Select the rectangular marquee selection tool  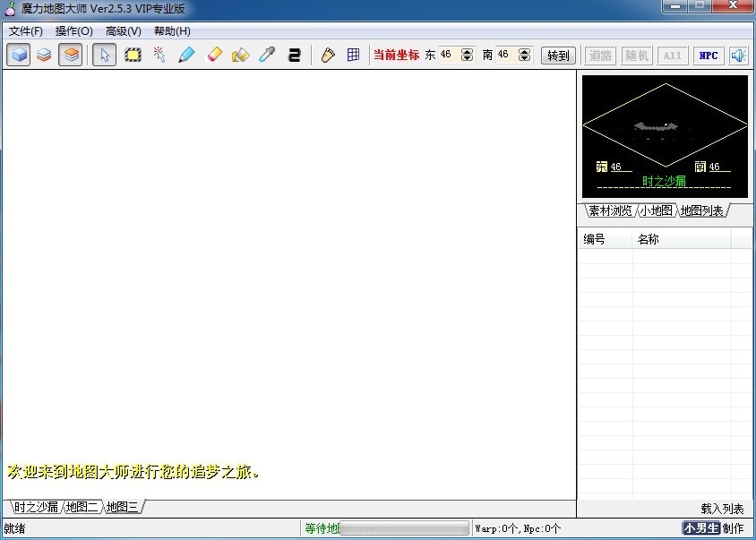[x=133, y=55]
